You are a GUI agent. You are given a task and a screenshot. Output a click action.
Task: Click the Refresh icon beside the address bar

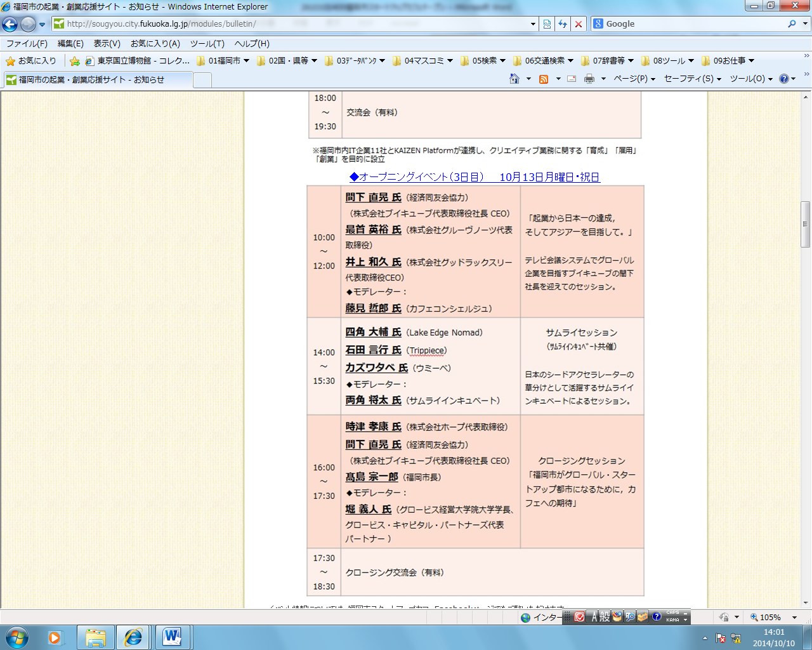pos(563,24)
